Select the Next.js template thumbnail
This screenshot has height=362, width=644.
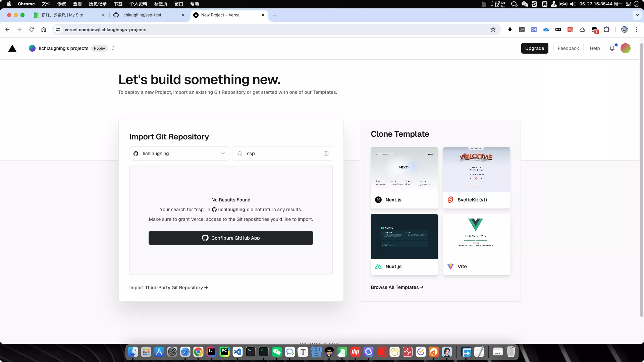404,170
